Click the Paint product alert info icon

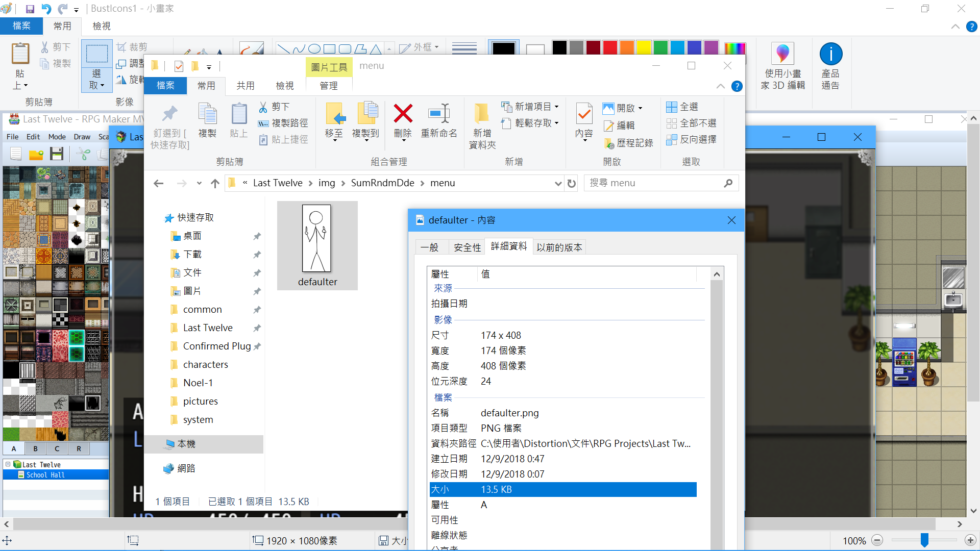(x=830, y=66)
